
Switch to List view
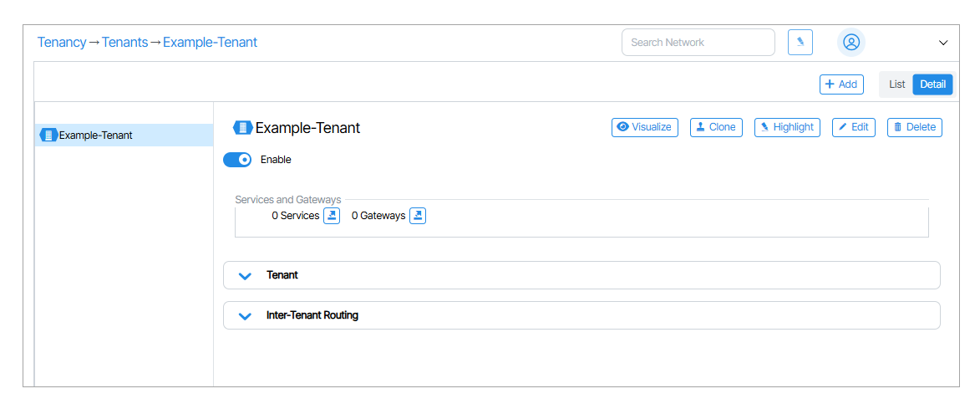pyautogui.click(x=896, y=84)
